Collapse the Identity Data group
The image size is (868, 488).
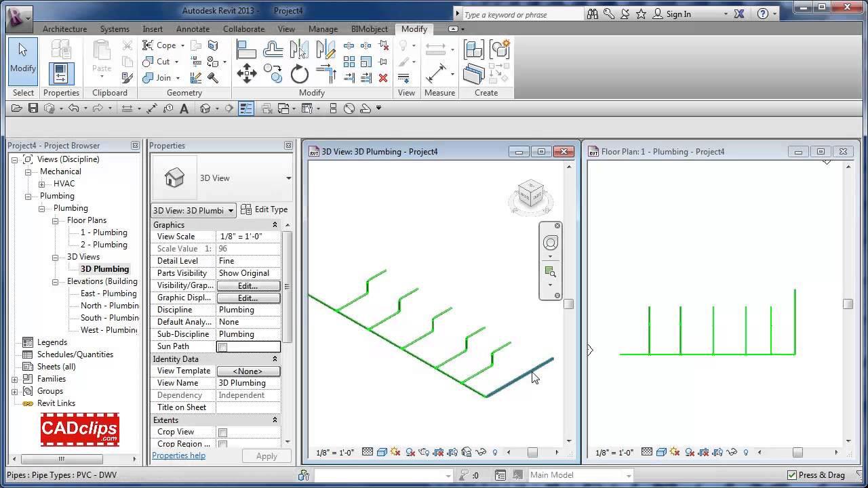275,359
